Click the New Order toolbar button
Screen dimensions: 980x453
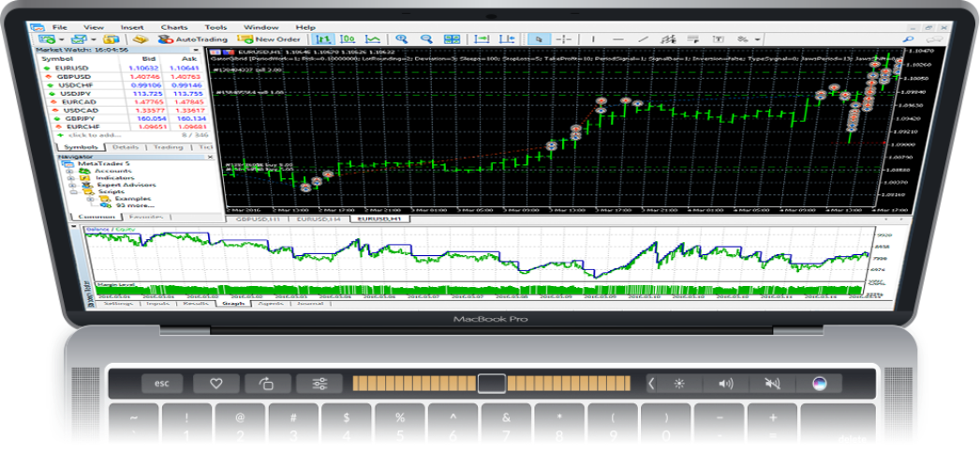pos(270,39)
